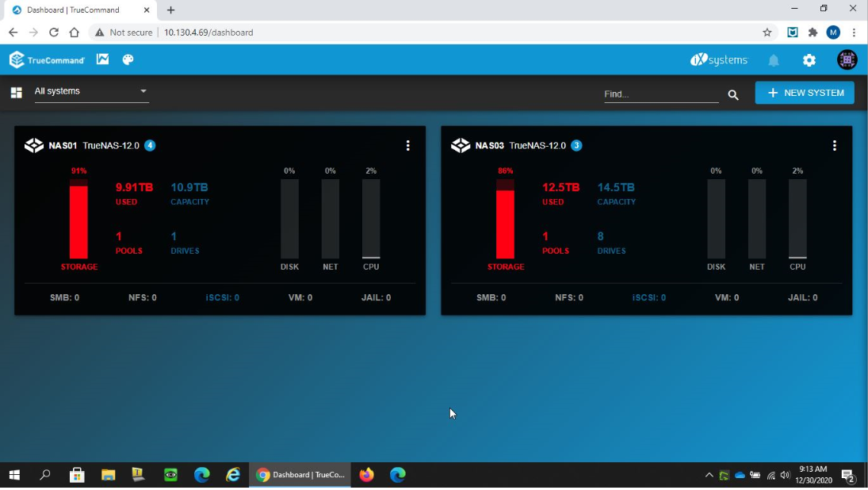This screenshot has height=490, width=868.
Task: Click NAS03 CPU usage bar
Action: pos(797,219)
